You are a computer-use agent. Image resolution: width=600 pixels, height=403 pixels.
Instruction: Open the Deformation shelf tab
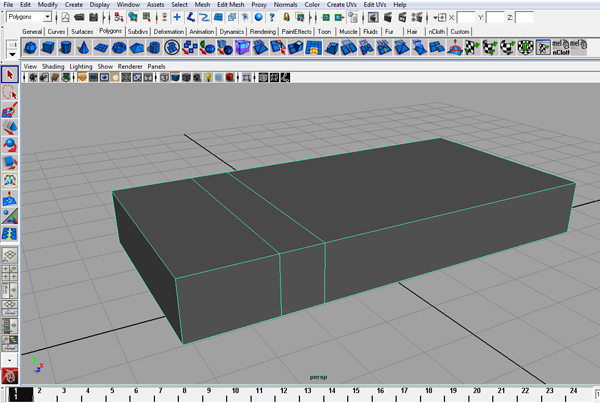169,32
